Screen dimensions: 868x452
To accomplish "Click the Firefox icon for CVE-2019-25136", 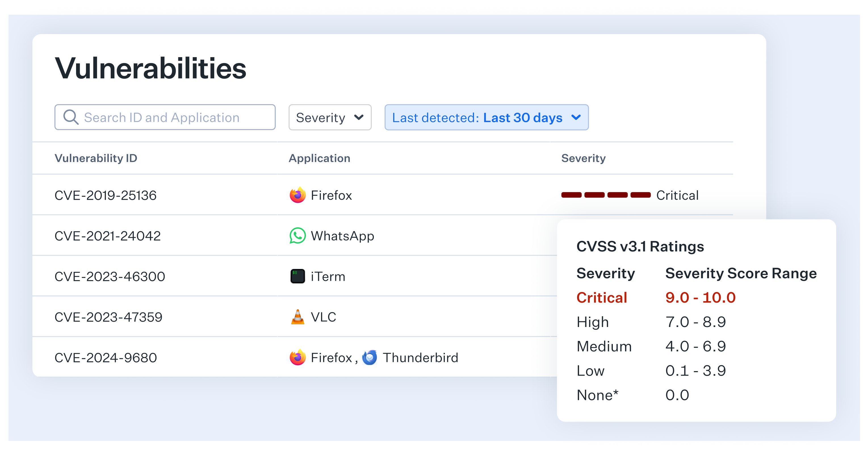I will point(297,195).
